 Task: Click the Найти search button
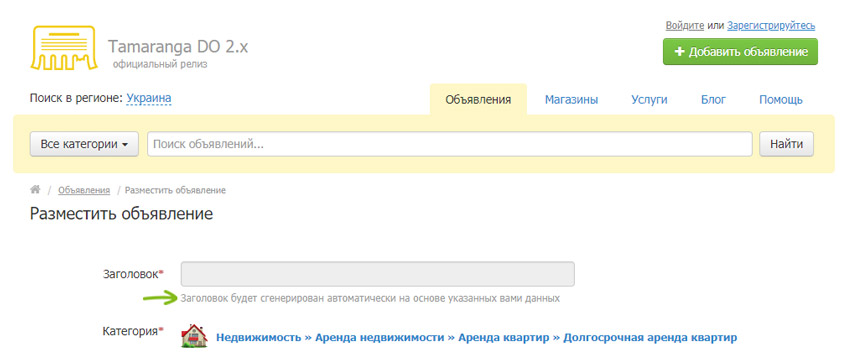pos(786,144)
